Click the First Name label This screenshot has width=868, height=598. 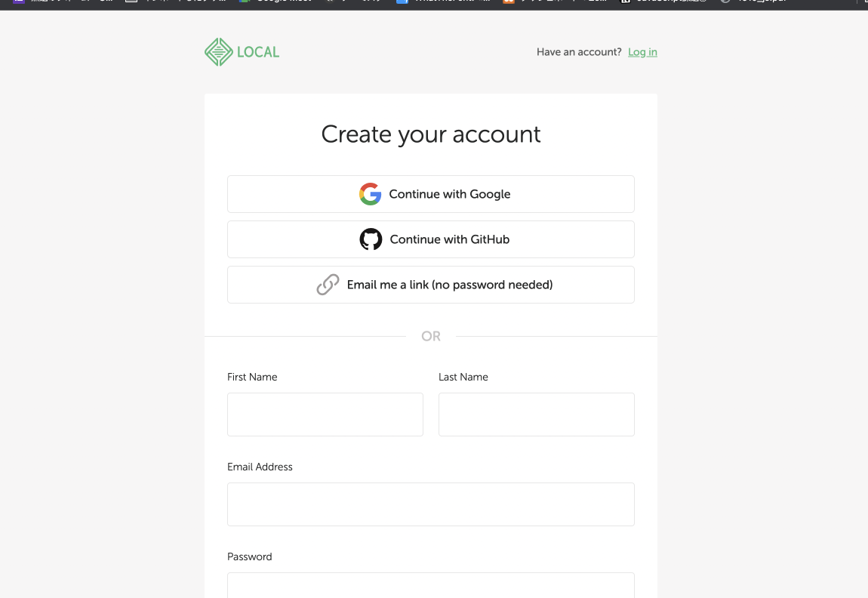252,377
